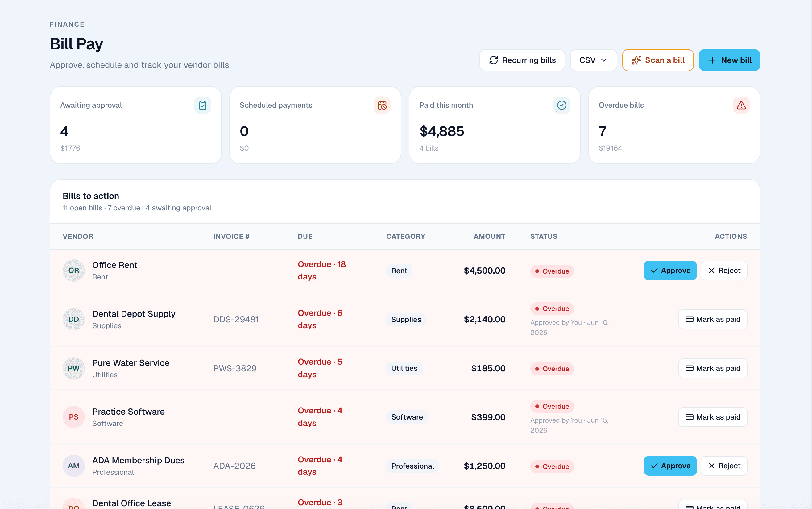Sort by the VENDOR column header

pyautogui.click(x=78, y=236)
